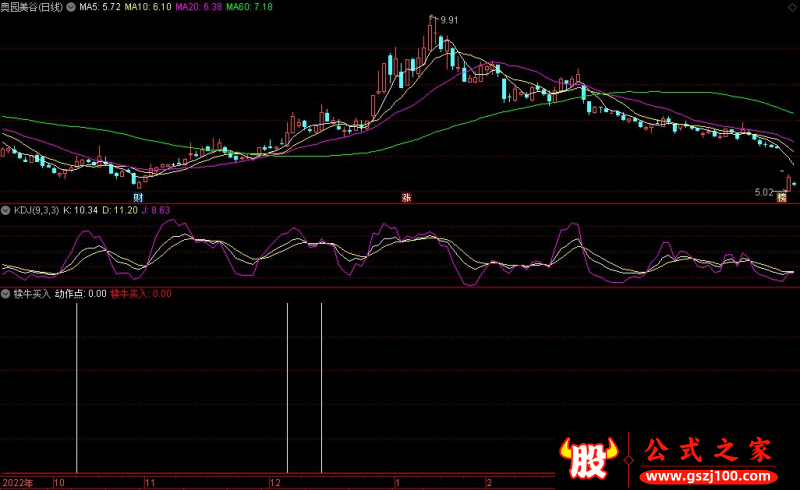Screen dimensions: 800x490
Task: Select the green MA60 moving average label
Action: [x=249, y=7]
